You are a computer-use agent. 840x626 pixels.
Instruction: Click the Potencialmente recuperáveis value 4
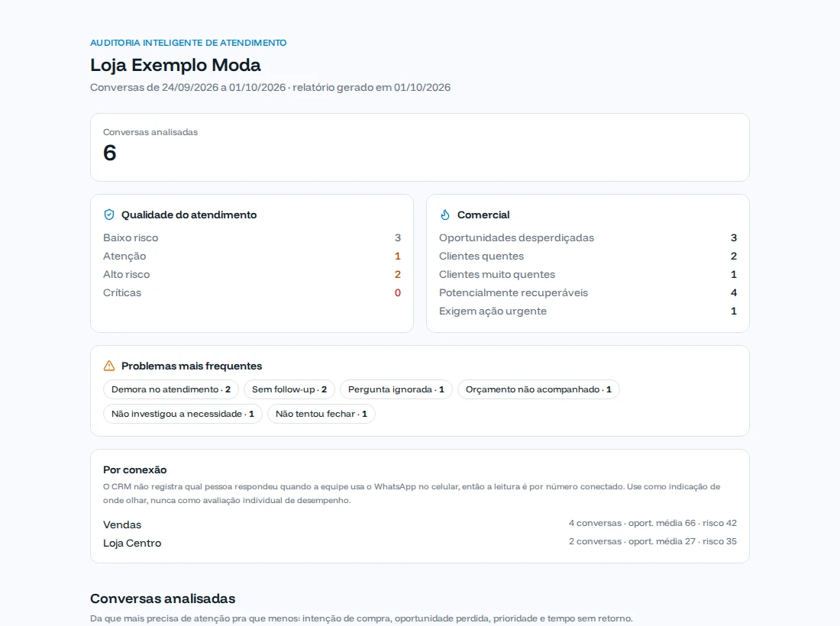pyautogui.click(x=733, y=293)
